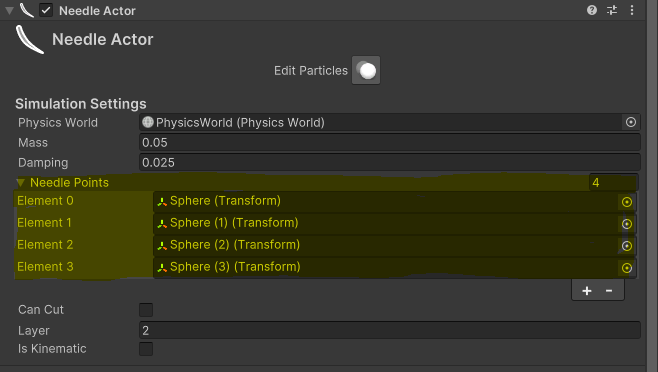The image size is (658, 372).
Task: Open object picker for Element 1
Action: pos(627,224)
